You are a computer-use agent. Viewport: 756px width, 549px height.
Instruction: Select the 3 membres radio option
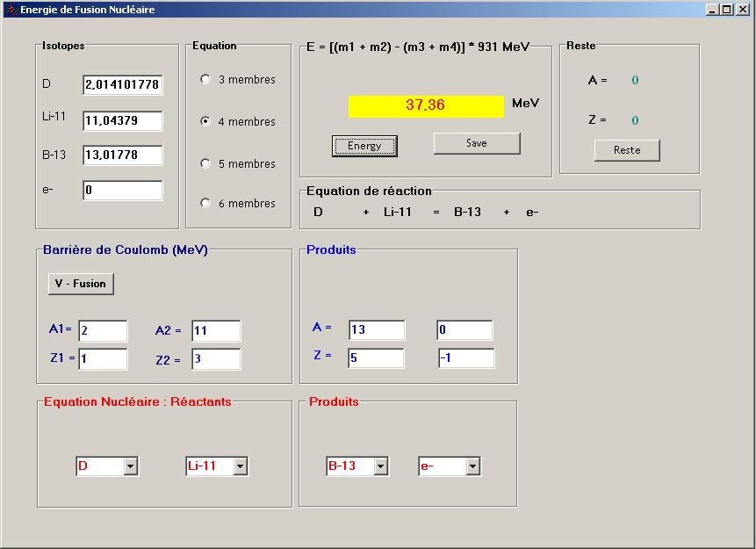[x=205, y=79]
